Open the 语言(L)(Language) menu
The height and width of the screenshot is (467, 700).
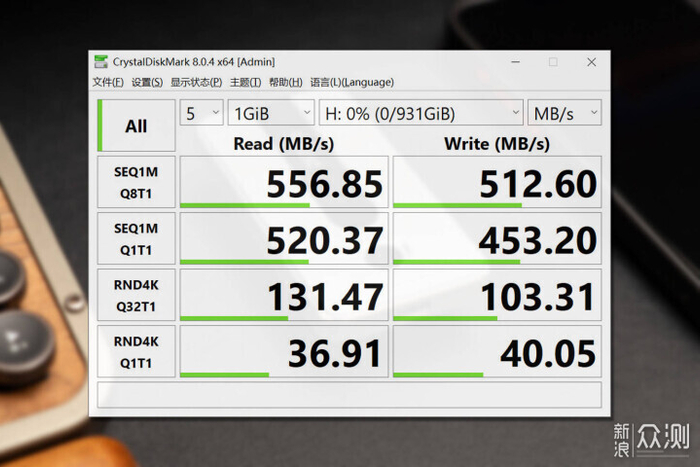tap(352, 82)
